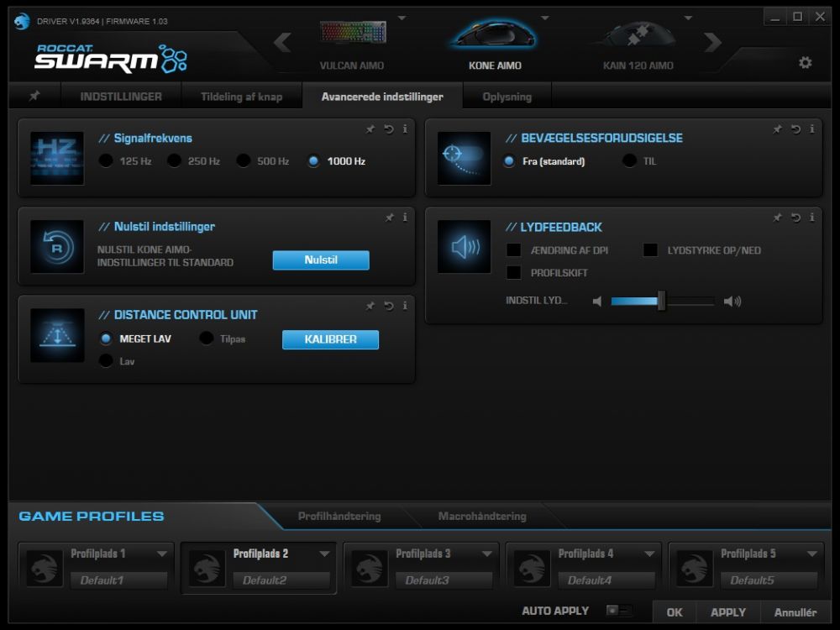Open the settings gear icon

click(806, 63)
